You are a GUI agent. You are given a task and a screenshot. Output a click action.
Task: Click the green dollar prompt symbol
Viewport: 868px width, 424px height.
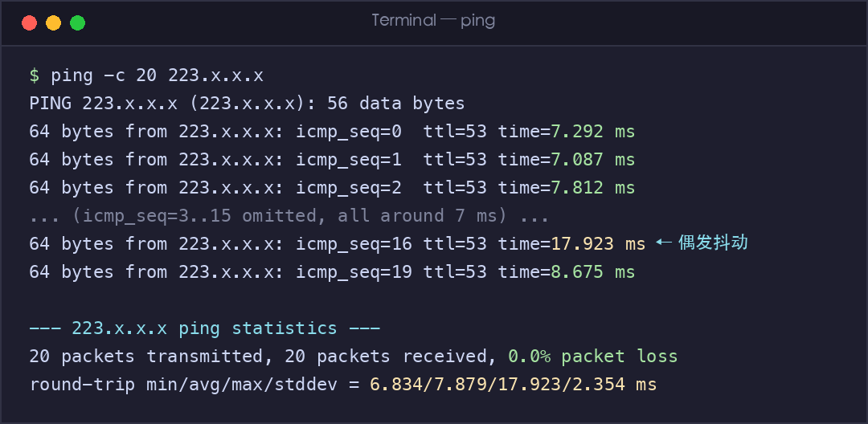click(x=35, y=75)
